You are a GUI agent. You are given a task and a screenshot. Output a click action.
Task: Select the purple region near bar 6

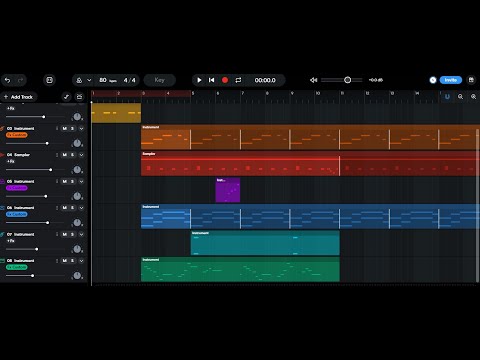tap(228, 190)
